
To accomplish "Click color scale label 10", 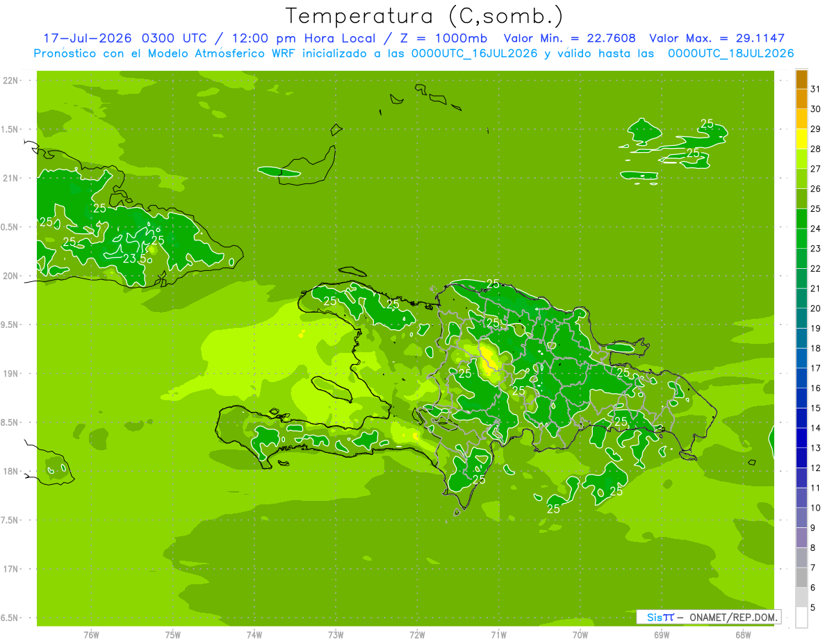I will (x=815, y=508).
